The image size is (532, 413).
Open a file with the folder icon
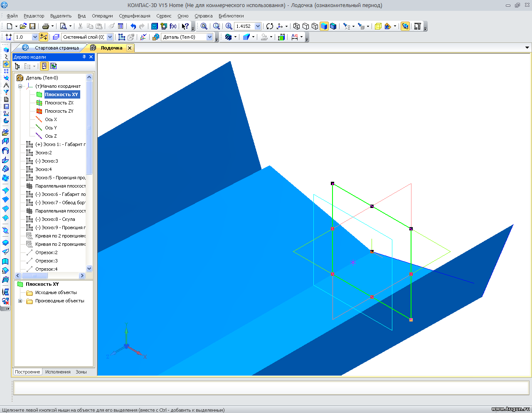(23, 26)
